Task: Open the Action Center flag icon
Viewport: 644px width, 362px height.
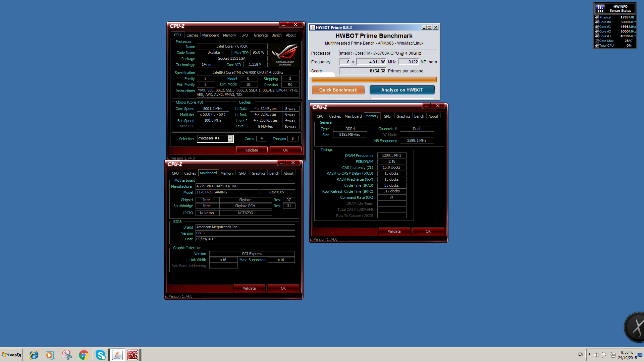Action: tap(605, 355)
